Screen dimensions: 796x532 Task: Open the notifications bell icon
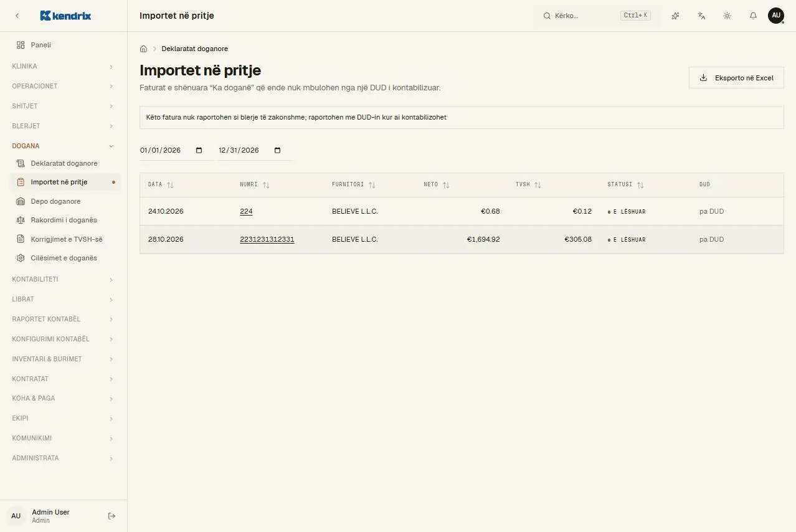tap(753, 16)
